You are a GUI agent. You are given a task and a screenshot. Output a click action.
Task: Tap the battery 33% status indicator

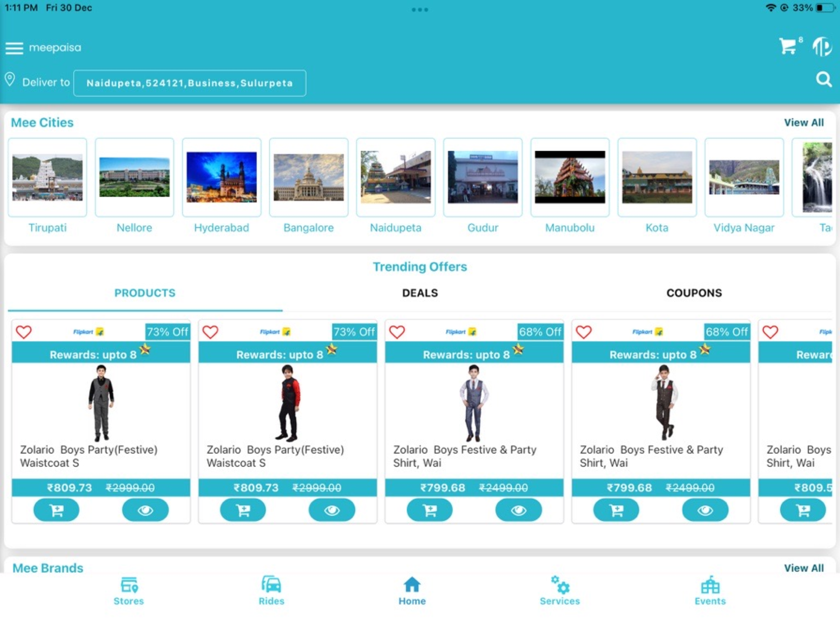814,8
